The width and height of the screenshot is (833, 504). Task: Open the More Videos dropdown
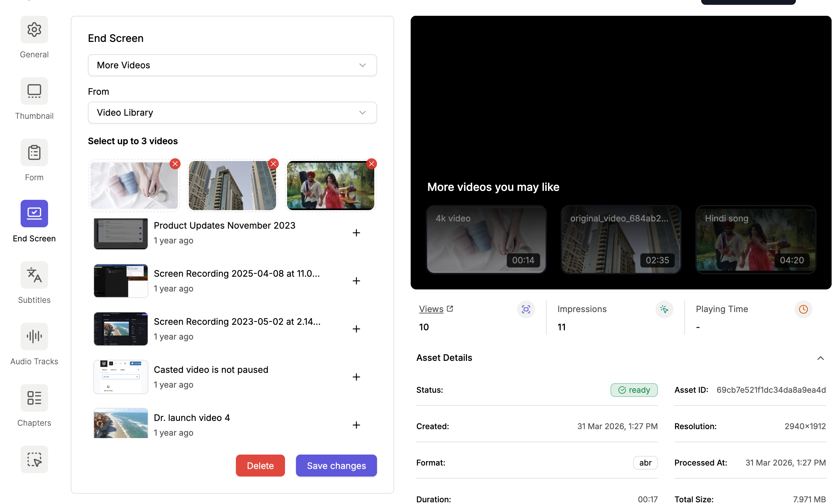(x=232, y=65)
